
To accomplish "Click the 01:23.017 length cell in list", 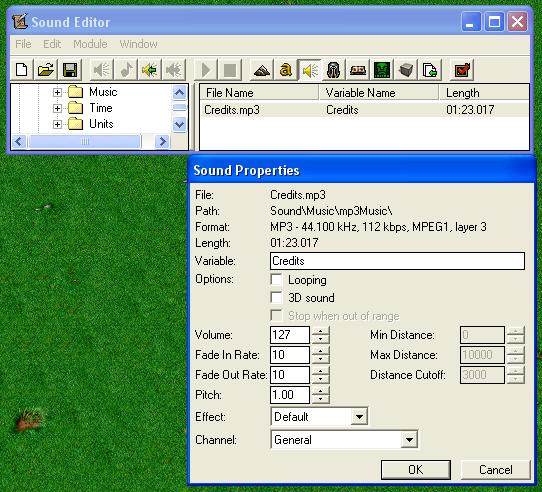I will point(470,110).
